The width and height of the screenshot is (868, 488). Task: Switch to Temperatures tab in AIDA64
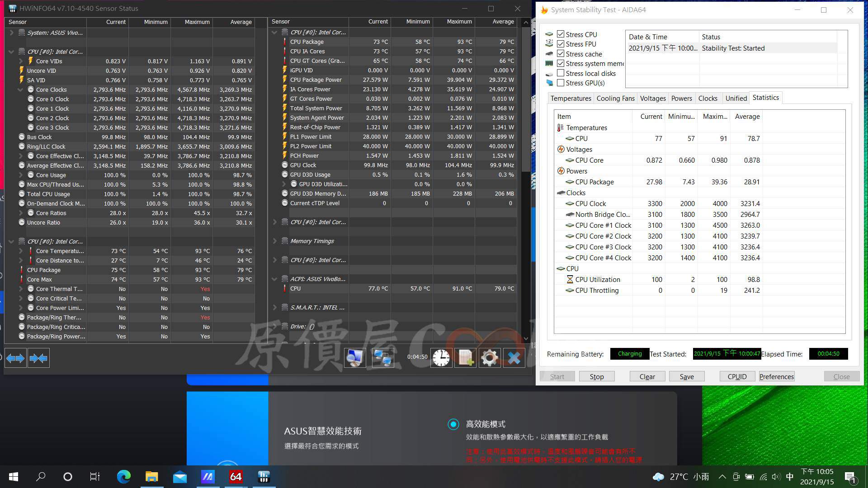[x=571, y=98]
